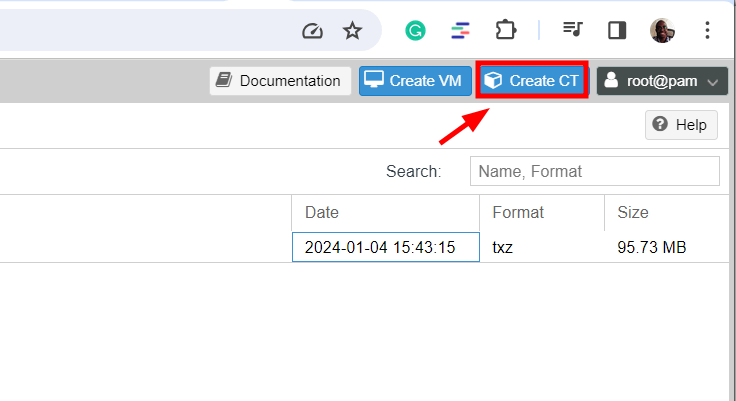Open the Chrome profile avatar
The image size is (736, 401).
(x=662, y=31)
